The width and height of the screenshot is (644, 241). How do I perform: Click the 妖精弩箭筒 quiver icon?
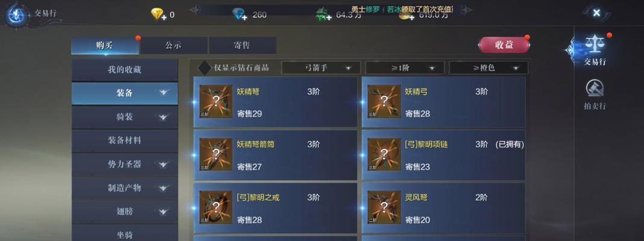(x=216, y=154)
